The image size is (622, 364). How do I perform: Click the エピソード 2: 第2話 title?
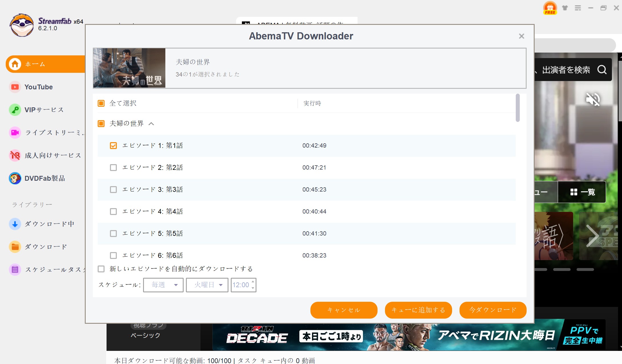point(153,168)
